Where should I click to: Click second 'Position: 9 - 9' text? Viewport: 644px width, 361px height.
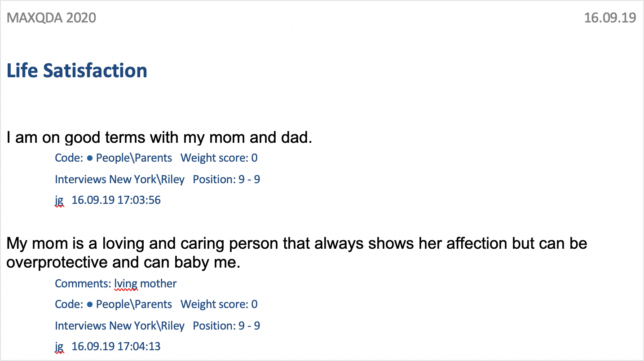click(x=226, y=326)
